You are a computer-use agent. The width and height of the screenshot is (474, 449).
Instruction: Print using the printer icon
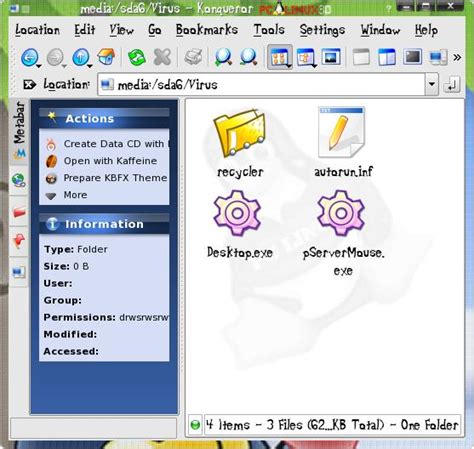(194, 57)
